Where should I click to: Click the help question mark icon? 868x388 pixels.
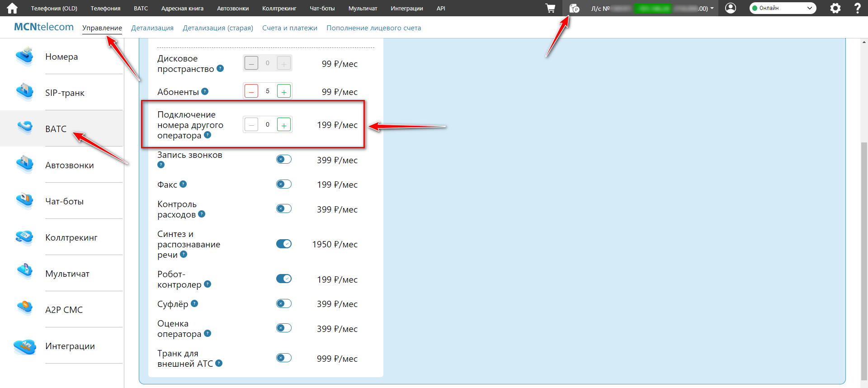857,8
